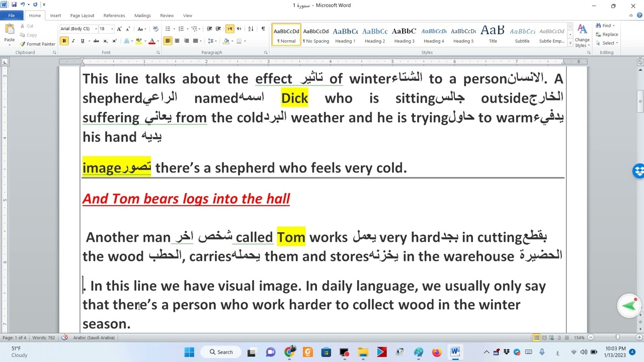Apply the Text Effects glowing A
644x362 pixels.
click(x=127, y=41)
